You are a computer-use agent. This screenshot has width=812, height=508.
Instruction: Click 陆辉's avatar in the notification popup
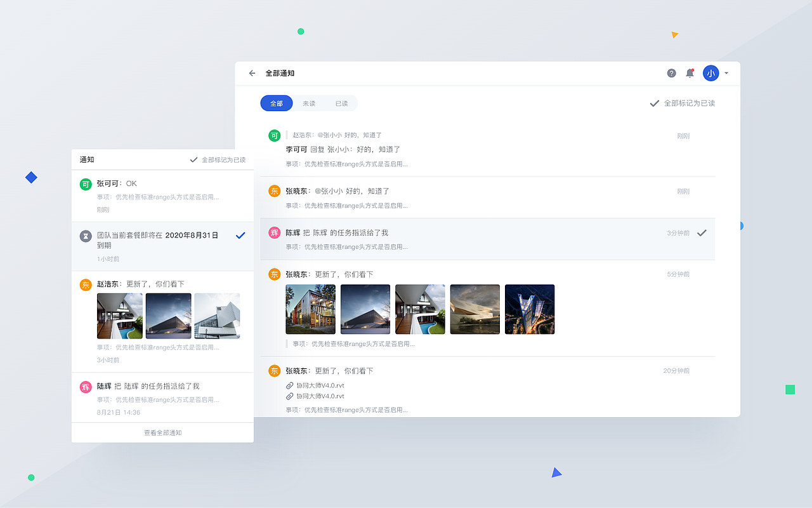click(86, 386)
